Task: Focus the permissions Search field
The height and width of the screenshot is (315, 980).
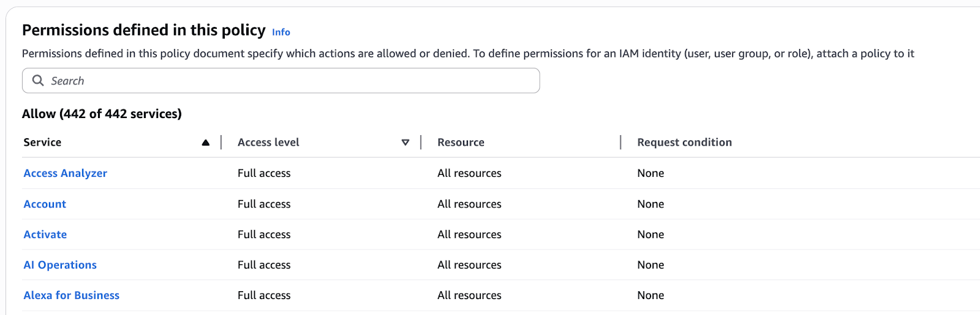Action: [288, 81]
